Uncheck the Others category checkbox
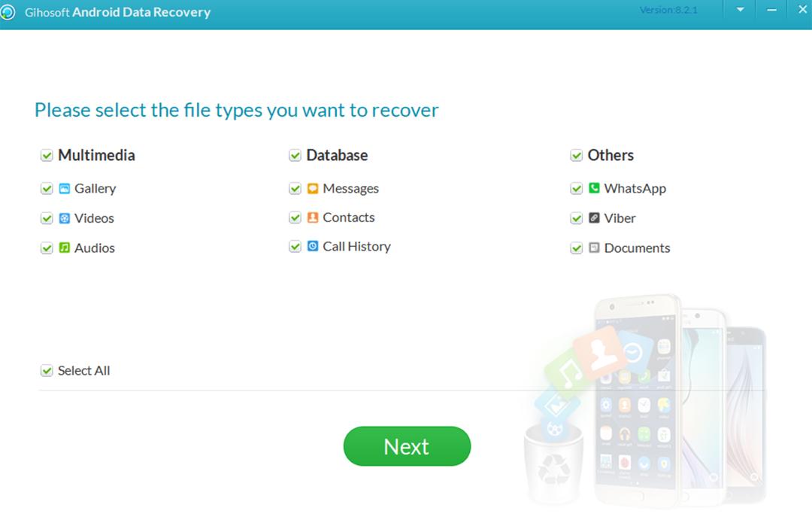Image resolution: width=812 pixels, height=529 pixels. (x=577, y=156)
